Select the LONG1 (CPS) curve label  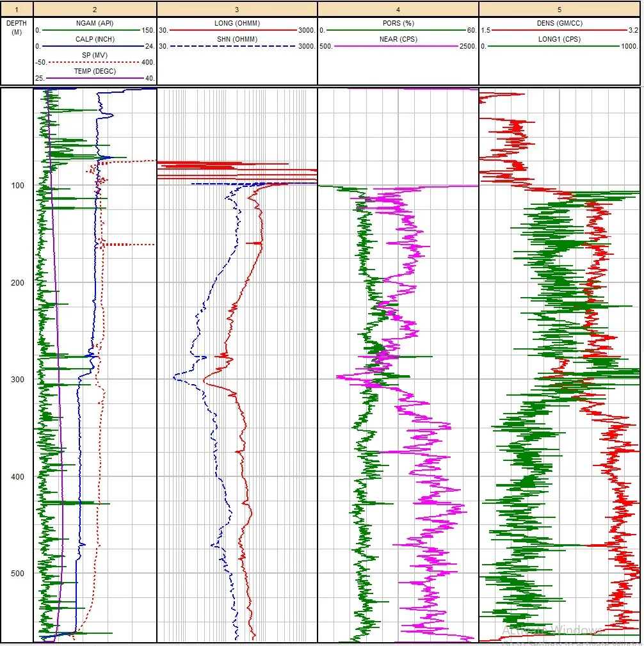(559, 39)
